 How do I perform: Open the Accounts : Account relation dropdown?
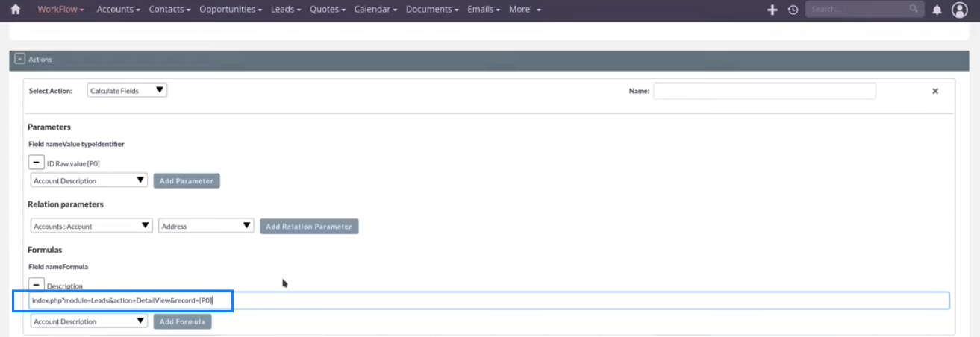click(91, 226)
